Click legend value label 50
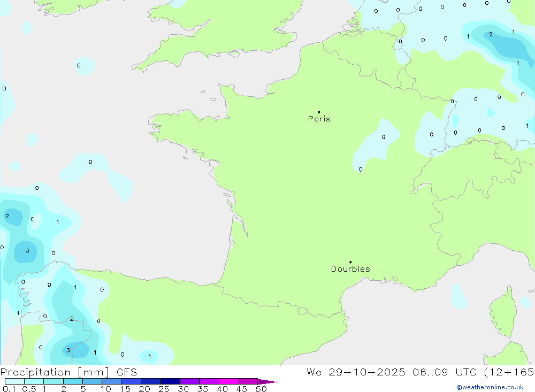 click(x=261, y=389)
